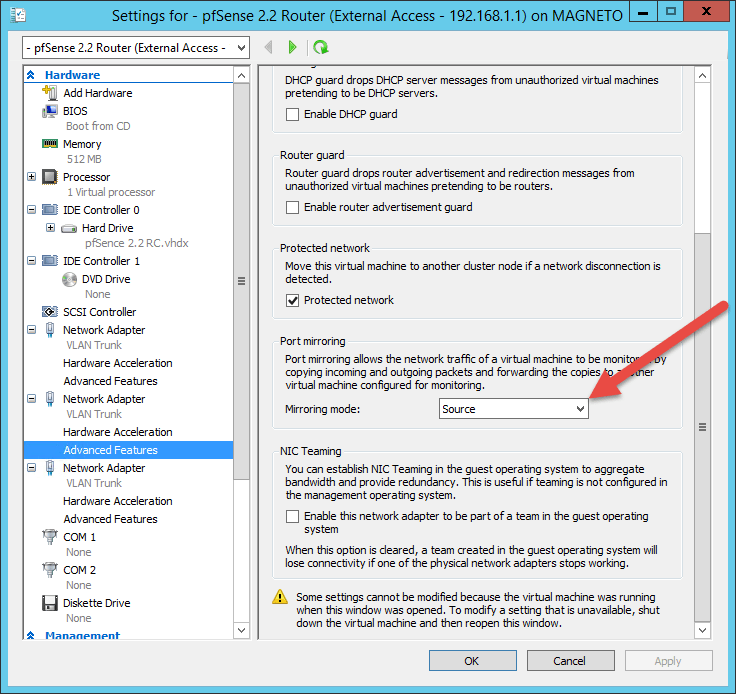Minimize the settings window
Image resolution: width=736 pixels, height=694 pixels.
[x=643, y=12]
